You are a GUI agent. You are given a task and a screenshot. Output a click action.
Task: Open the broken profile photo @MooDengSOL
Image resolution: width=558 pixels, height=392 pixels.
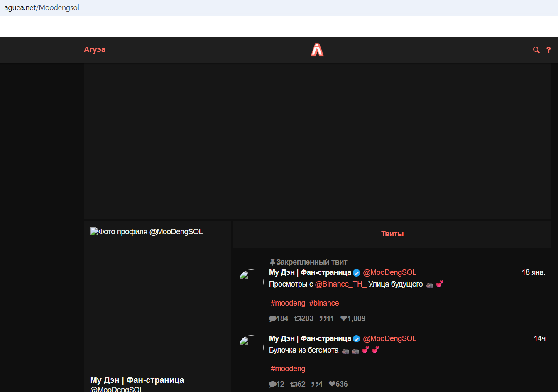[147, 232]
